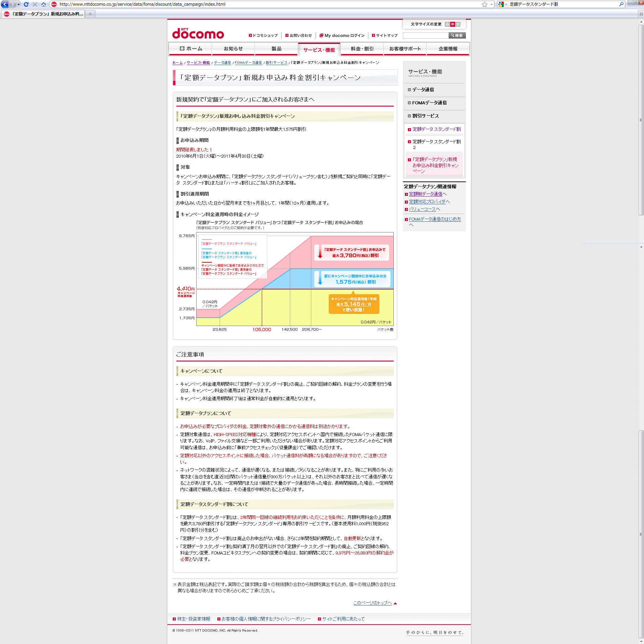Open the search engine selector dropdown

tap(502, 4)
